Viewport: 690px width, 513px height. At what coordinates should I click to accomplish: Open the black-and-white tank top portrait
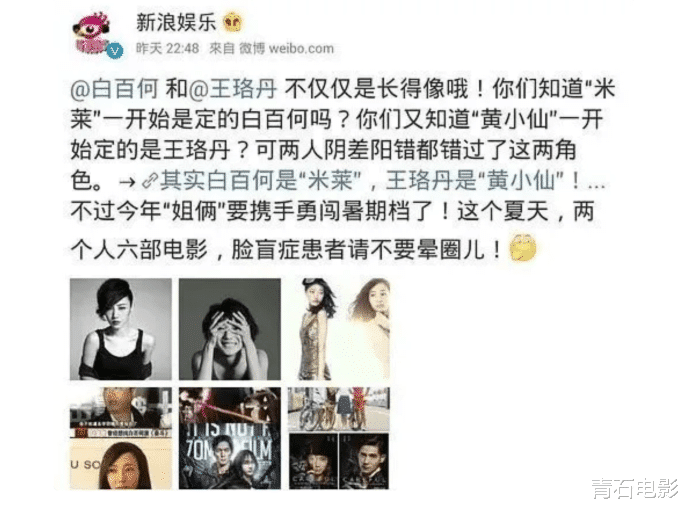click(x=121, y=329)
